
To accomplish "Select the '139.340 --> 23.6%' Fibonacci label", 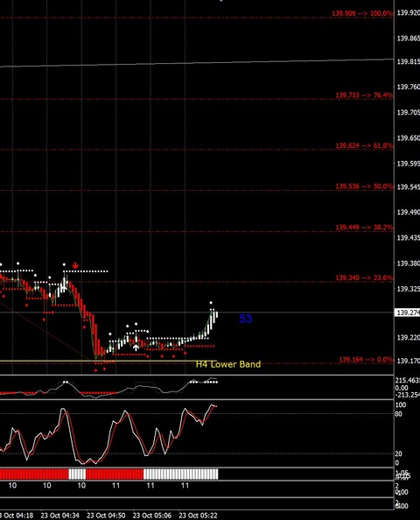I will click(x=364, y=278).
